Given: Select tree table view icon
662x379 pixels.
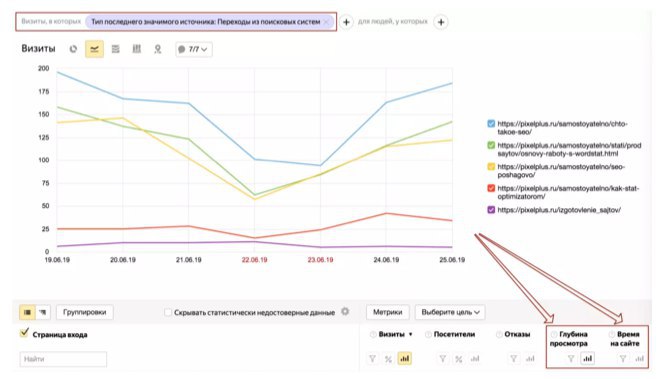Looking at the screenshot, I should click(x=43, y=312).
